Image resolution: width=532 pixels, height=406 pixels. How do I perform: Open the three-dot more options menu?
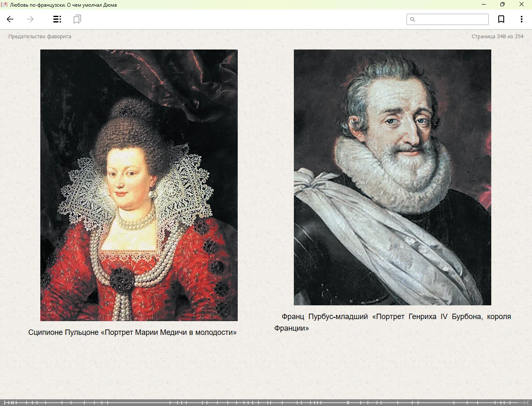pos(521,19)
